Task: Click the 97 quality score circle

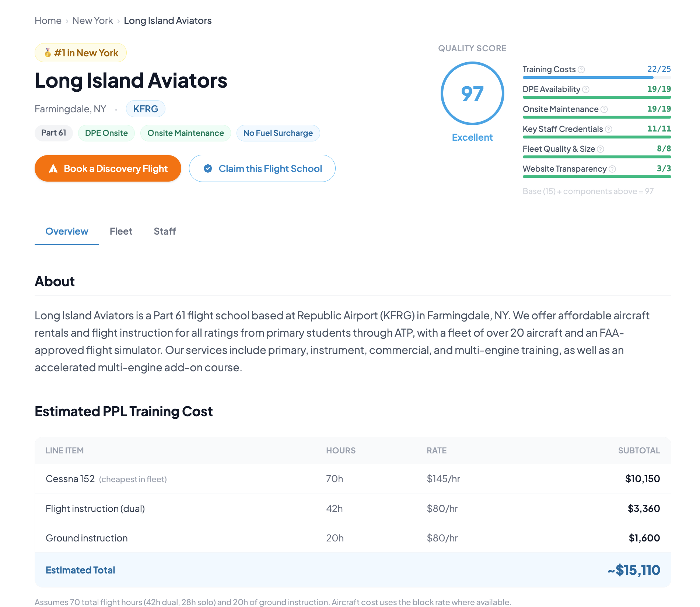Action: click(x=472, y=94)
